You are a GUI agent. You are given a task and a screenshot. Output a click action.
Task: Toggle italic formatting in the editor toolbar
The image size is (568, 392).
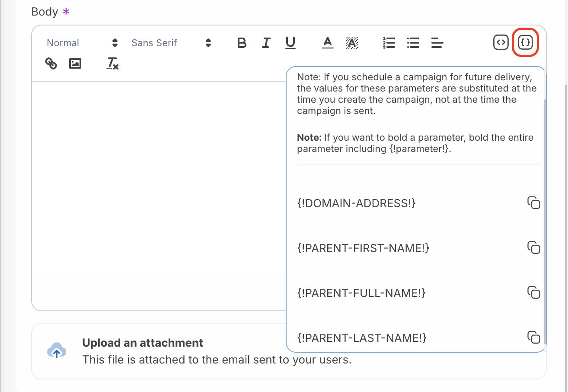(266, 43)
